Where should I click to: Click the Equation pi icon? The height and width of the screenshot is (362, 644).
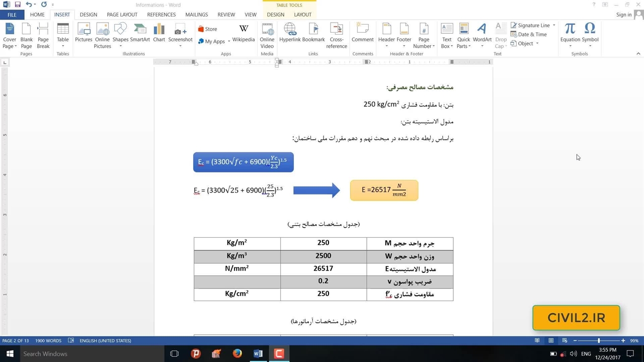click(570, 33)
